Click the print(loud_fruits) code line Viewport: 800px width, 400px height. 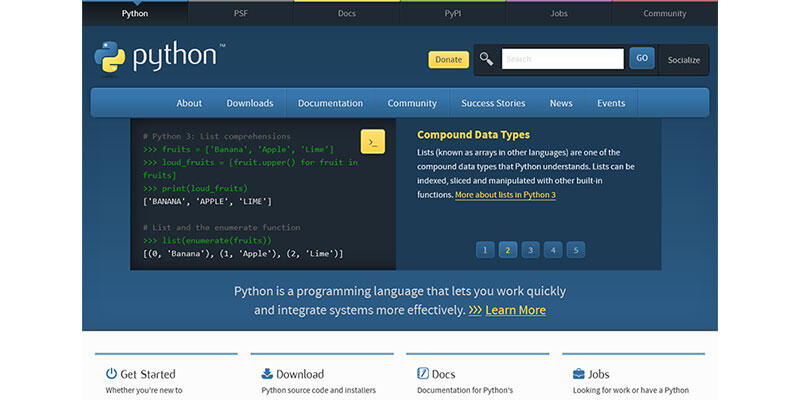(x=195, y=188)
